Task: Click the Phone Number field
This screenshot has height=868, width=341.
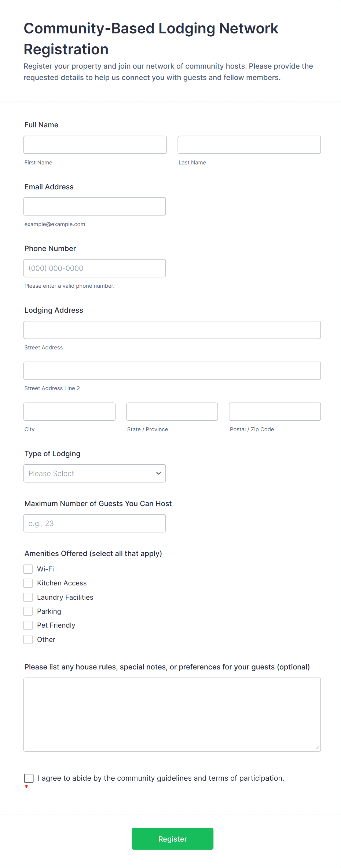Action: point(95,268)
